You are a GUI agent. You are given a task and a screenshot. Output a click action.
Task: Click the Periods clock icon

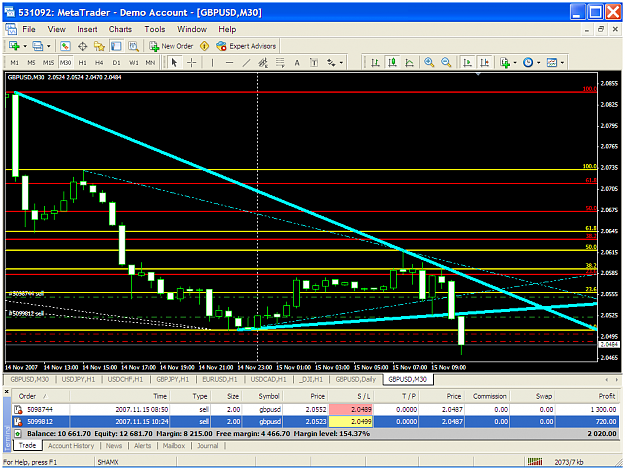coord(528,63)
